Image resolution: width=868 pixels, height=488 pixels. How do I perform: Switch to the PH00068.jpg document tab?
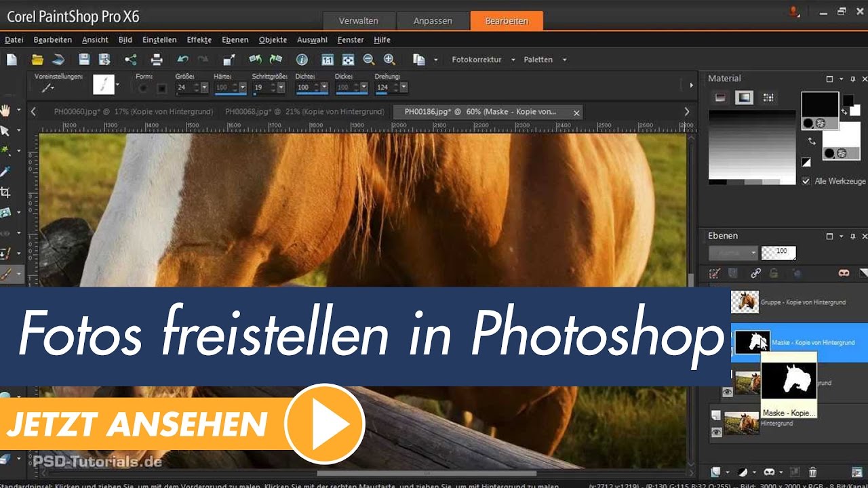304,111
